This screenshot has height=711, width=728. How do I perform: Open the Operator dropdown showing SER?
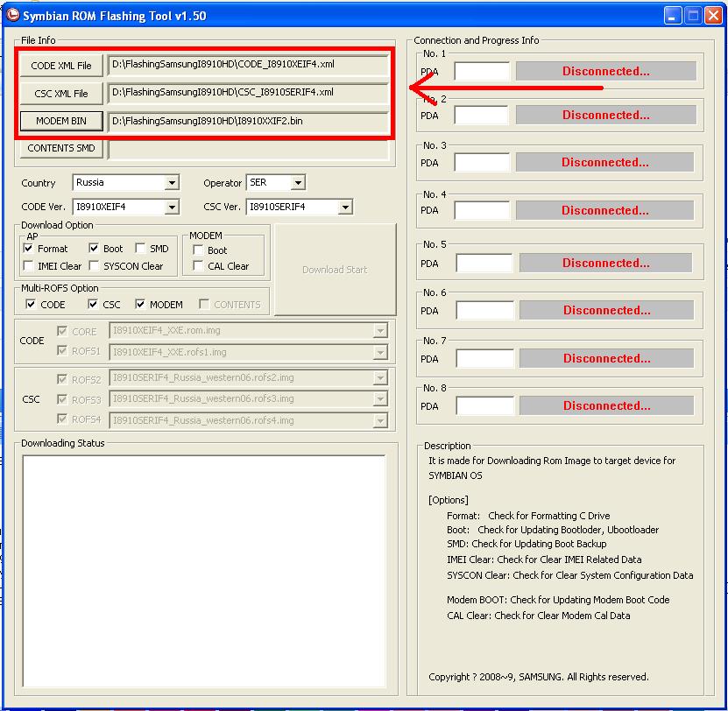click(x=298, y=183)
